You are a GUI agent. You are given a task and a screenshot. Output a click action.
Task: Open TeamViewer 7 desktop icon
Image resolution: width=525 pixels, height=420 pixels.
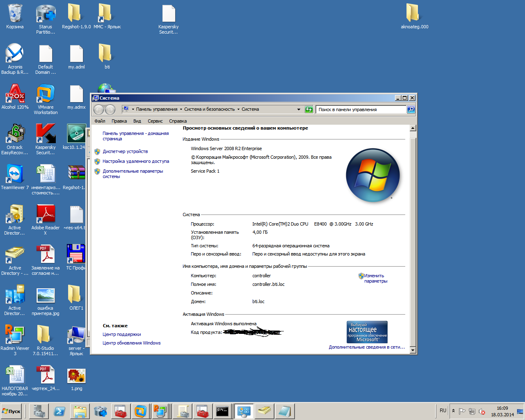coord(15,176)
